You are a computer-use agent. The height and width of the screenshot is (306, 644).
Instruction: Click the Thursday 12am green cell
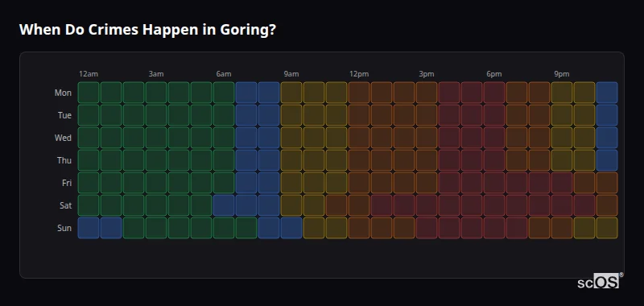click(89, 160)
